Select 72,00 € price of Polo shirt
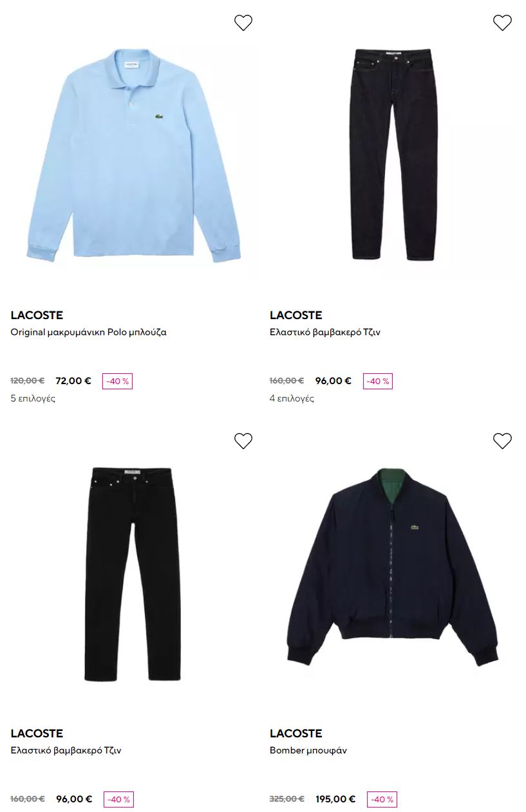The image size is (526, 812). pyautogui.click(x=73, y=381)
